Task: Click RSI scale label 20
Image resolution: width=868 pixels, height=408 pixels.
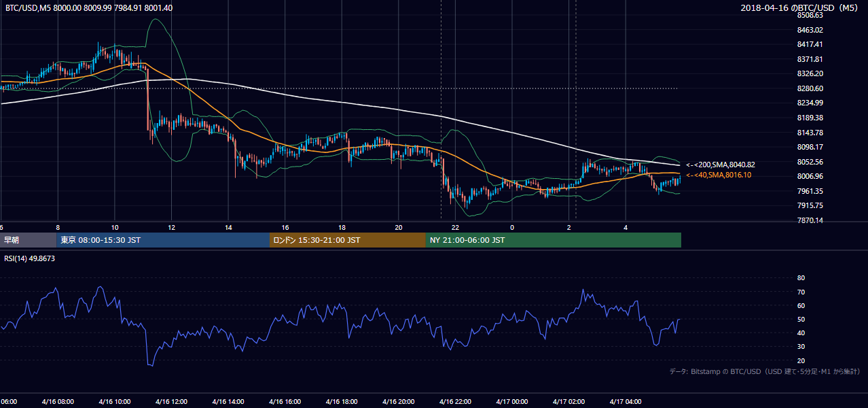Action: pyautogui.click(x=801, y=360)
